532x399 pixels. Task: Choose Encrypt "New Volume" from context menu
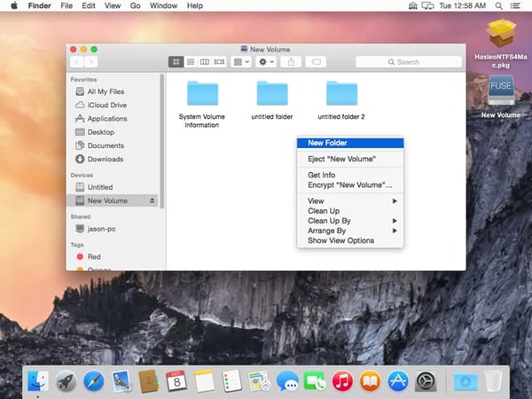350,185
